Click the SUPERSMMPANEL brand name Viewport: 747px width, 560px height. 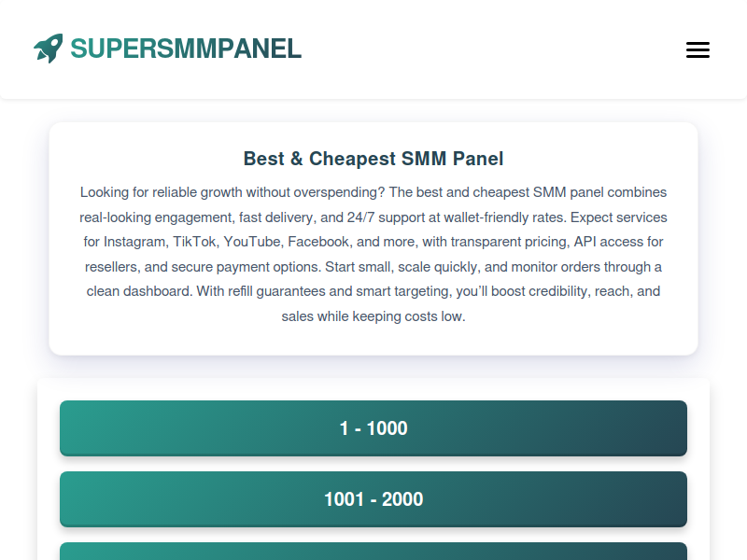tap(186, 49)
